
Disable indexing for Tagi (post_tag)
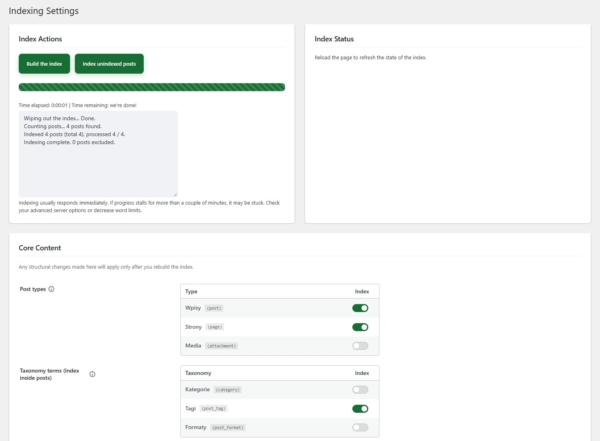point(360,408)
